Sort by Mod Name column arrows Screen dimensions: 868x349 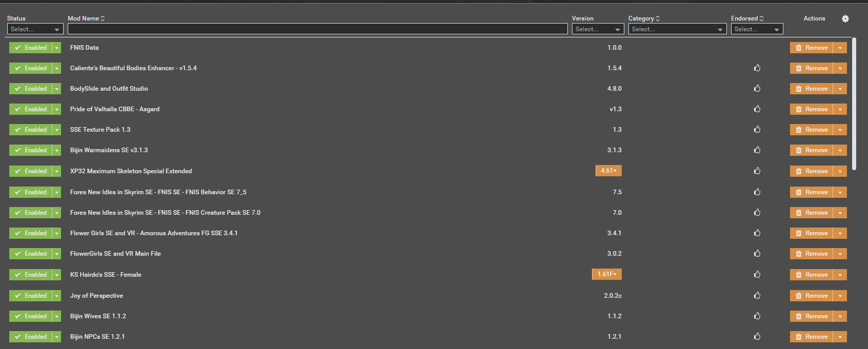point(103,18)
